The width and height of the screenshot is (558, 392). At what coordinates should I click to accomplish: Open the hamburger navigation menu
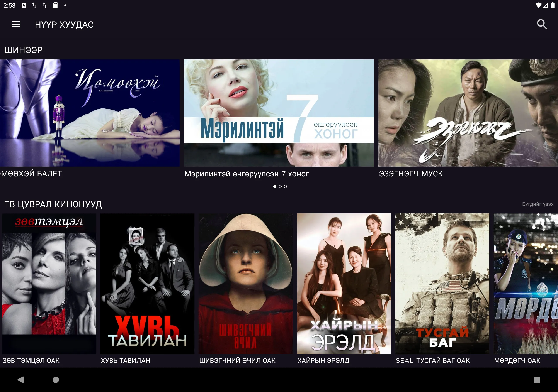point(15,24)
